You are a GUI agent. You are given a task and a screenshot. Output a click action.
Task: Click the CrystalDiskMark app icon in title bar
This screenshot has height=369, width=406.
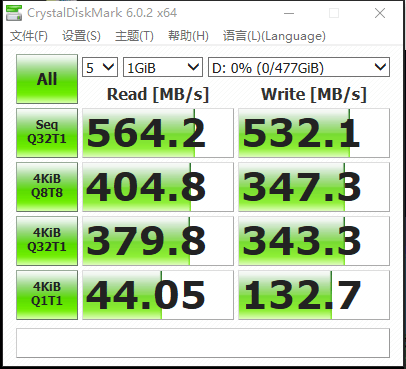click(14, 13)
